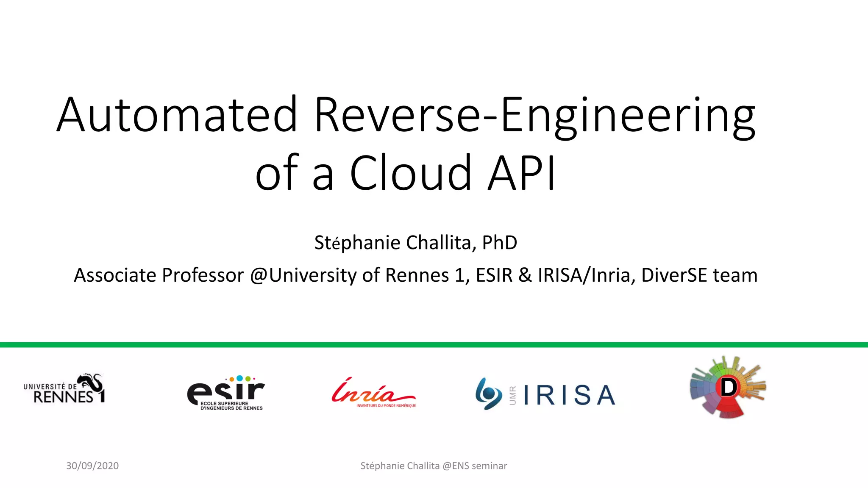Screen dimensions: 868x488
Task: Click 'Ecole Superieure d'Ingenieurs de Rennes' caption
Action: pos(231,406)
